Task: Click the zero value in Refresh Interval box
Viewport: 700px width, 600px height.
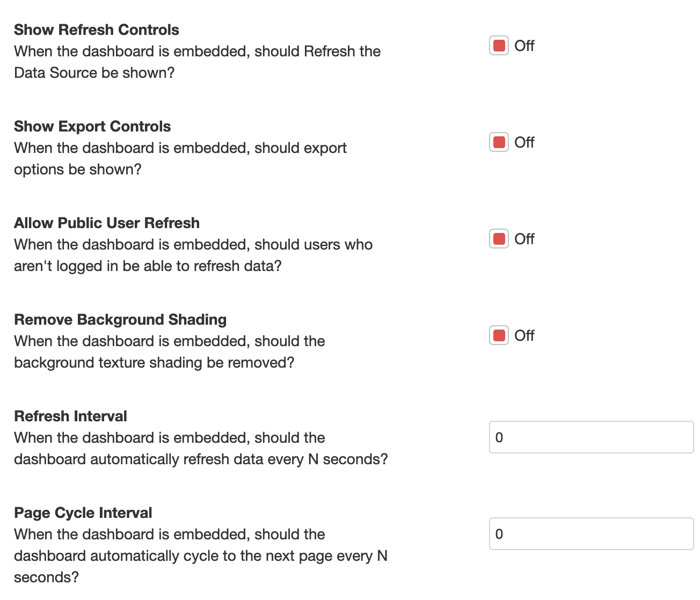Action: tap(500, 437)
